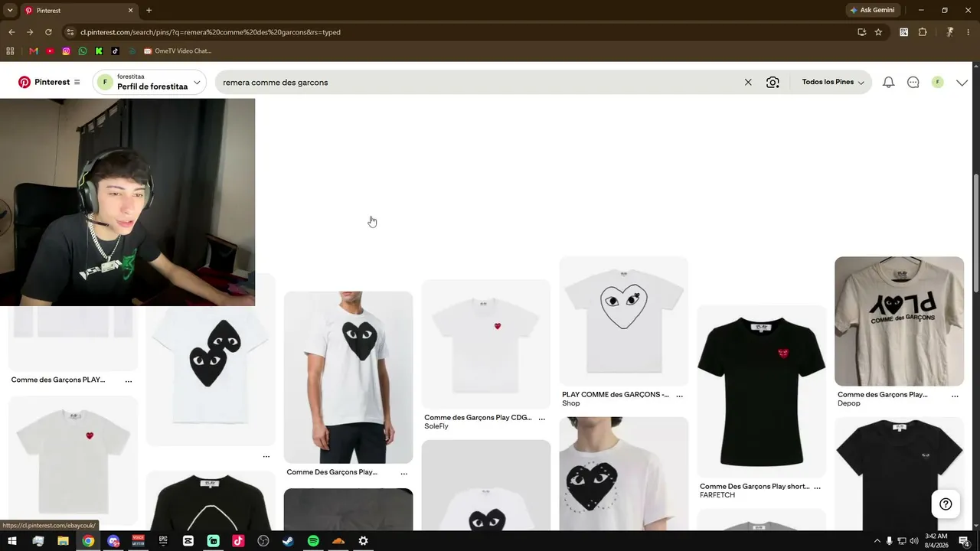
Task: Click Ask Gemini button
Action: point(872,10)
